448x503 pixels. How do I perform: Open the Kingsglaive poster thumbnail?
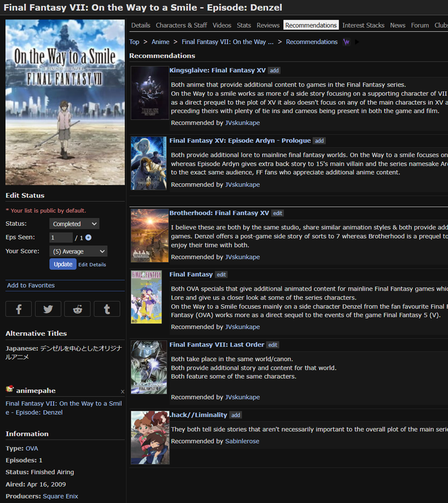click(x=150, y=93)
